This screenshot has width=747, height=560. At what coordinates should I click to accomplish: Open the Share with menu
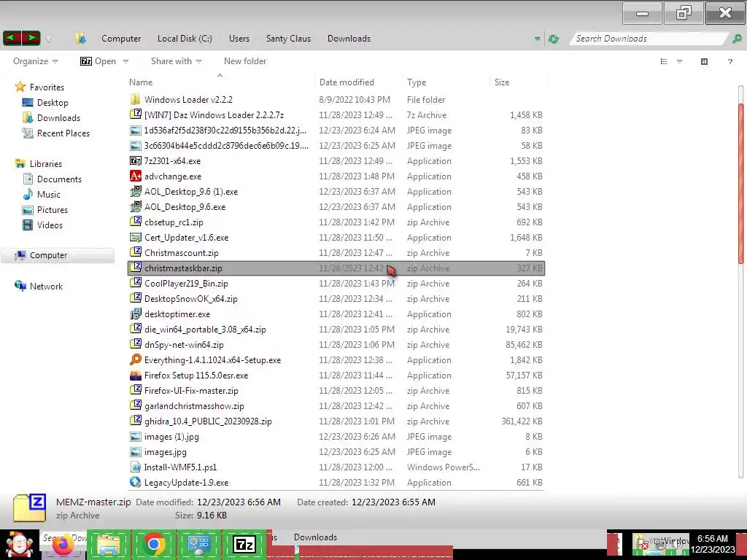[176, 61]
